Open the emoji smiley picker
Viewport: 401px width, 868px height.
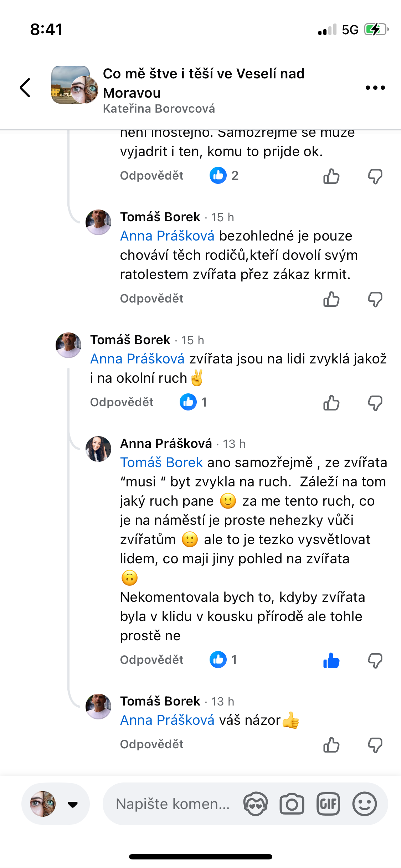[x=364, y=804]
